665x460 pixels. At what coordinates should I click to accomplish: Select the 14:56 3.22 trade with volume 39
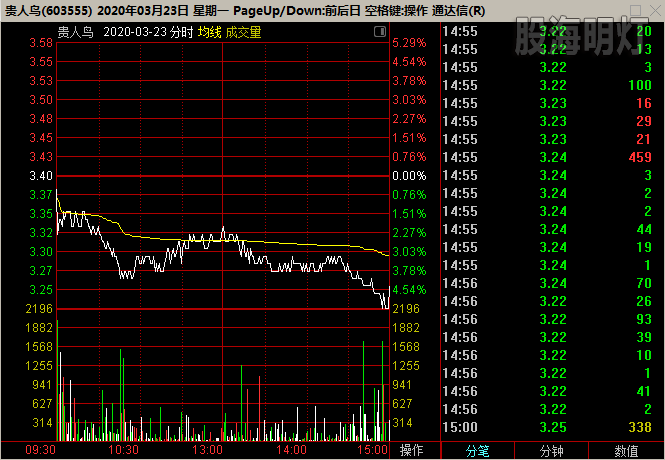(547, 337)
